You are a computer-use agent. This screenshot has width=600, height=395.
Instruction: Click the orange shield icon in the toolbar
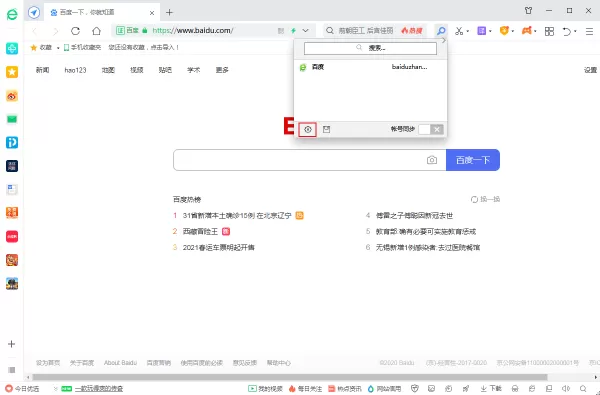click(504, 31)
